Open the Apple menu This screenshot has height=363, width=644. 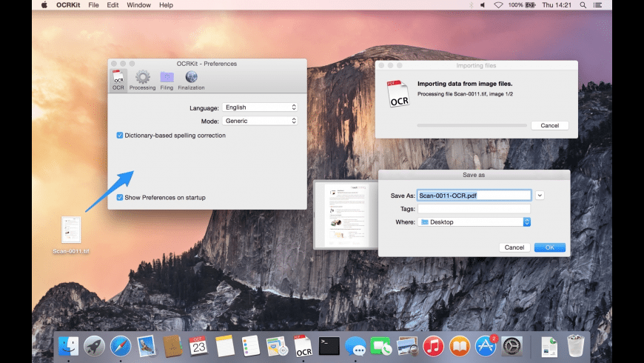(x=44, y=5)
